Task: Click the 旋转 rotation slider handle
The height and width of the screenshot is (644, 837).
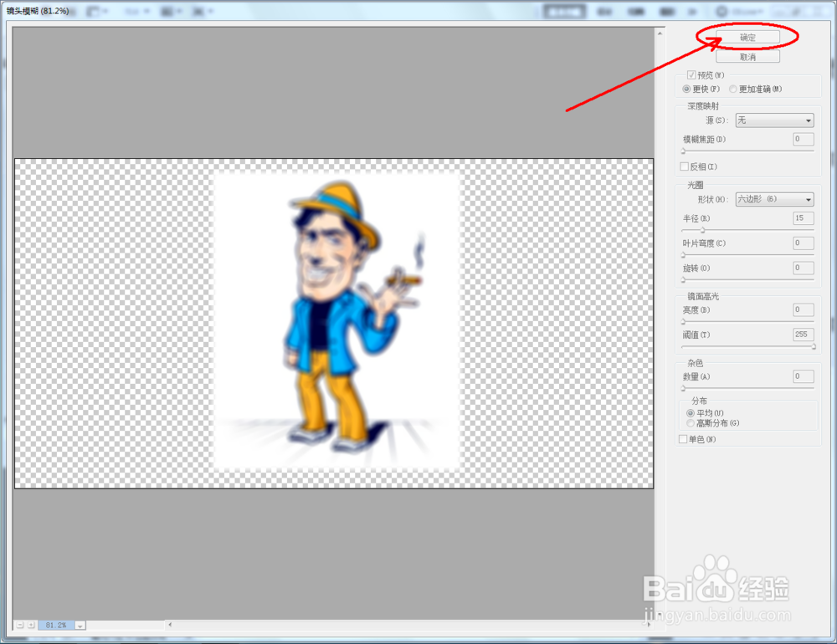Action: click(x=683, y=280)
